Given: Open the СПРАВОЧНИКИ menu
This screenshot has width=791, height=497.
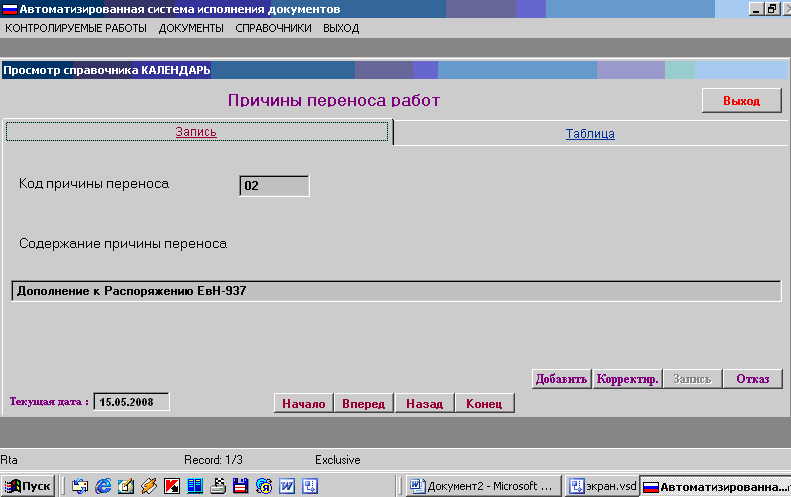Looking at the screenshot, I should [x=273, y=28].
